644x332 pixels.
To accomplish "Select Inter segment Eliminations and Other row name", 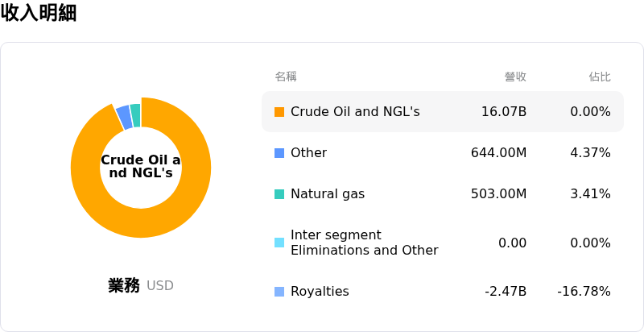I will click(x=365, y=243).
